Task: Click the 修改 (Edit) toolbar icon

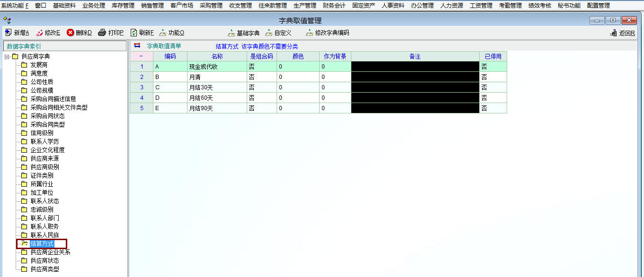Action: (39, 33)
